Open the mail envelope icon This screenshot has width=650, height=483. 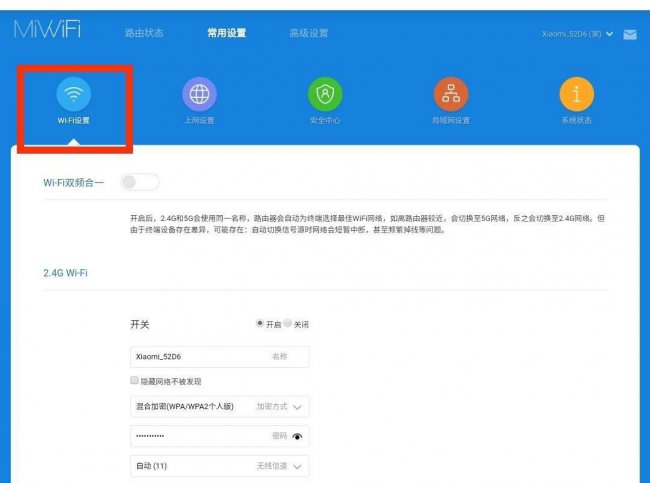[630, 34]
